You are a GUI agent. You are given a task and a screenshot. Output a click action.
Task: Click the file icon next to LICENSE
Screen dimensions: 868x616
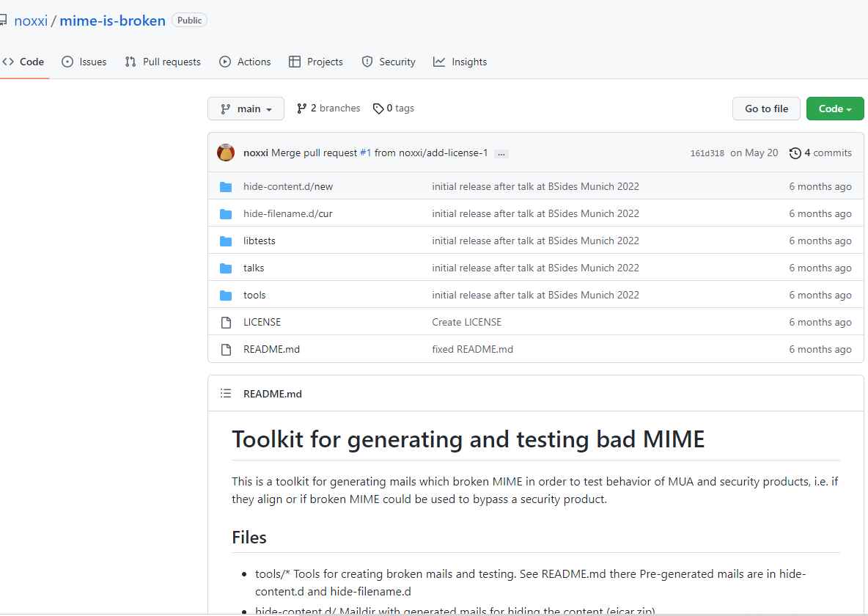click(225, 322)
